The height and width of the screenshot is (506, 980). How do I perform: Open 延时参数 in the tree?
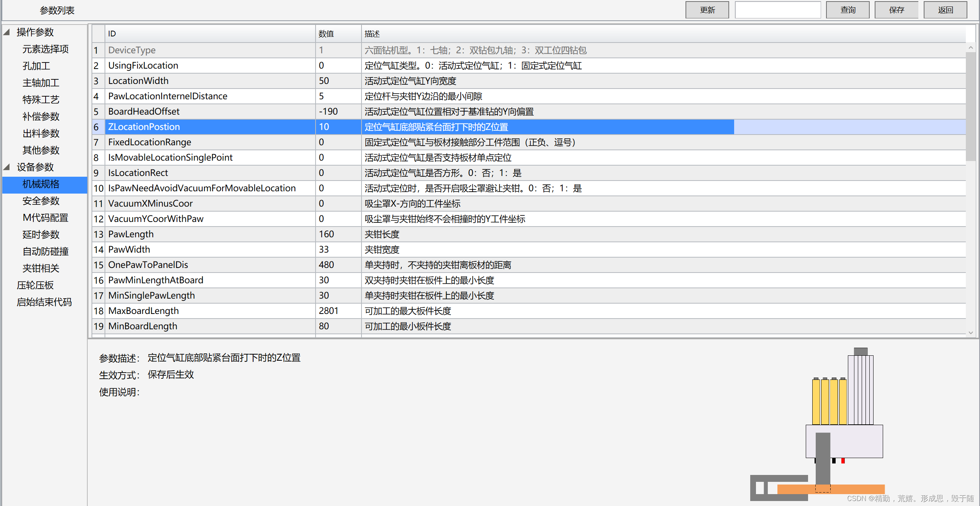pos(41,235)
